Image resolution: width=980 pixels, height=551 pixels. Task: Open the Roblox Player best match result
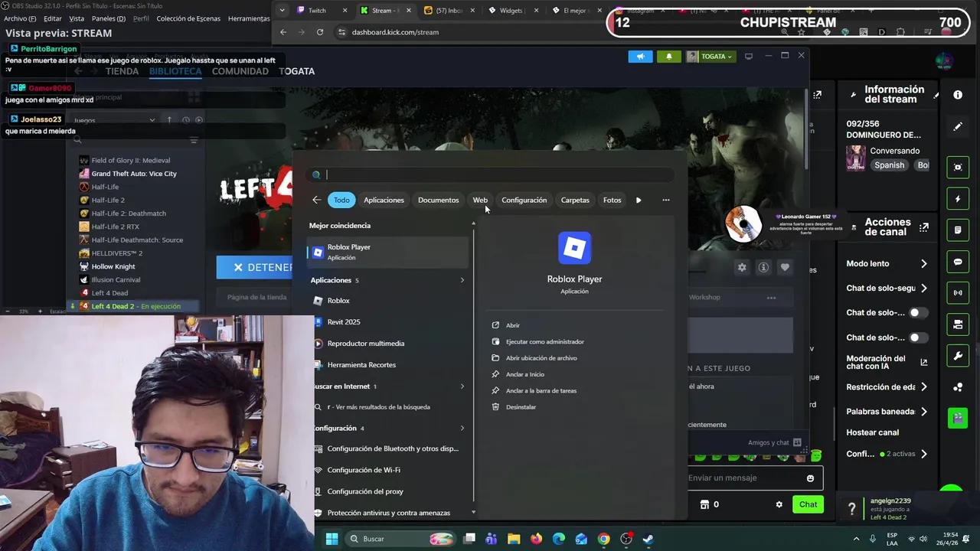tap(387, 252)
